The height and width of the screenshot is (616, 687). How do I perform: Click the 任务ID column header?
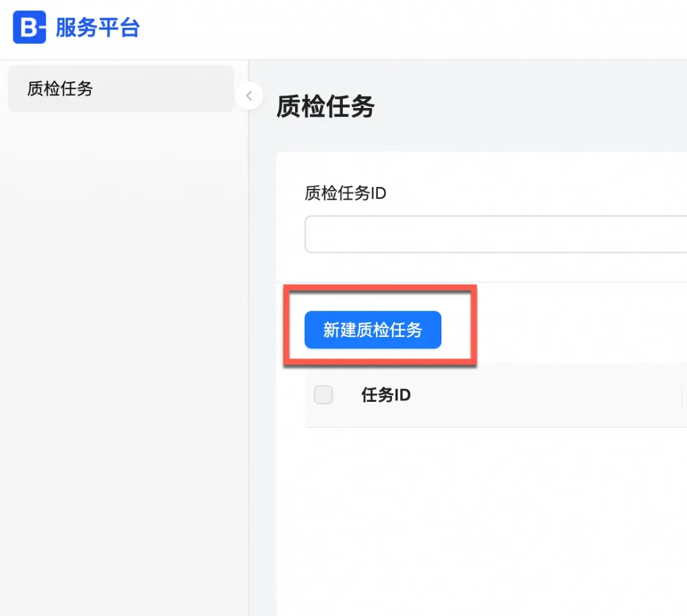pyautogui.click(x=386, y=395)
